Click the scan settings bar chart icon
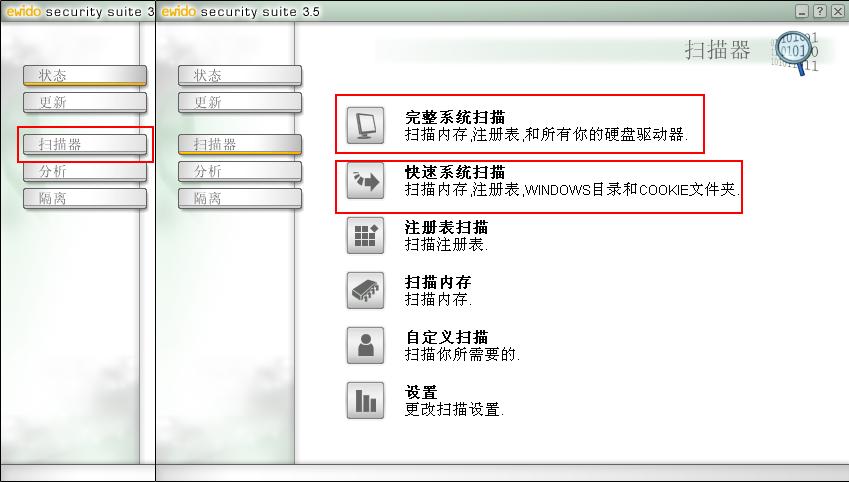 365,400
